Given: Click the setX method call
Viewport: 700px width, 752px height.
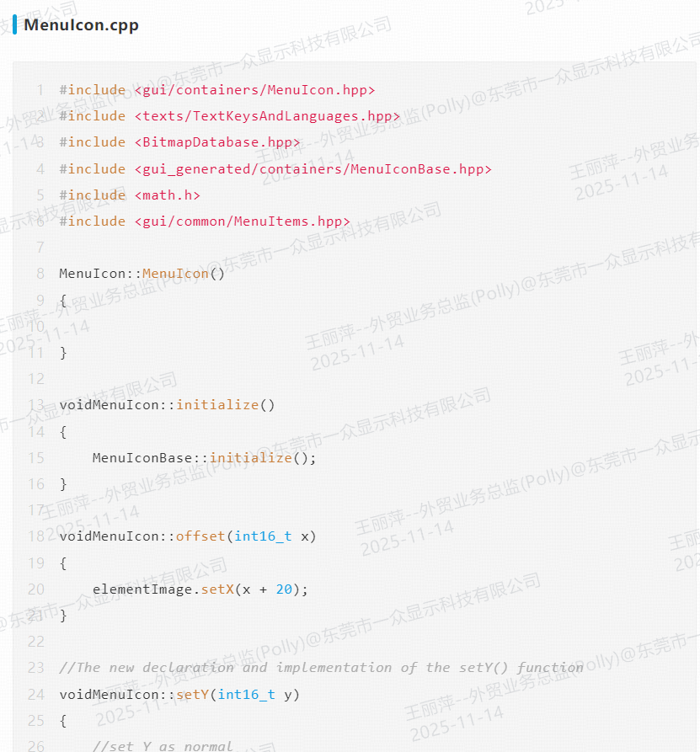Looking at the screenshot, I should click(216, 589).
